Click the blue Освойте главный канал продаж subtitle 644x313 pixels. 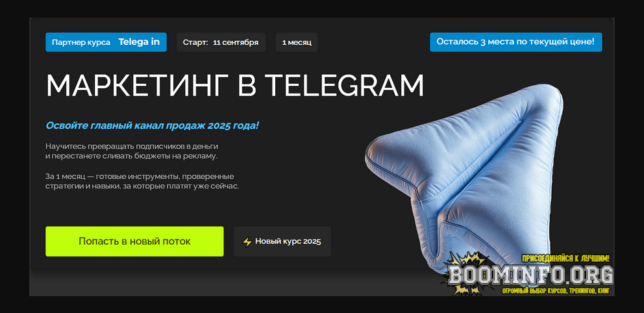[x=153, y=125]
